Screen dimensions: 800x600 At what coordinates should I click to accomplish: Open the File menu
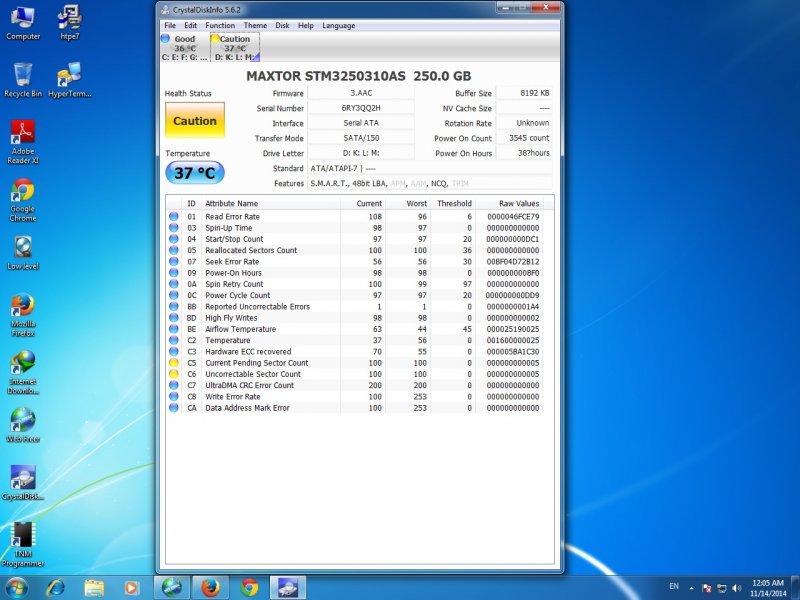(170, 26)
